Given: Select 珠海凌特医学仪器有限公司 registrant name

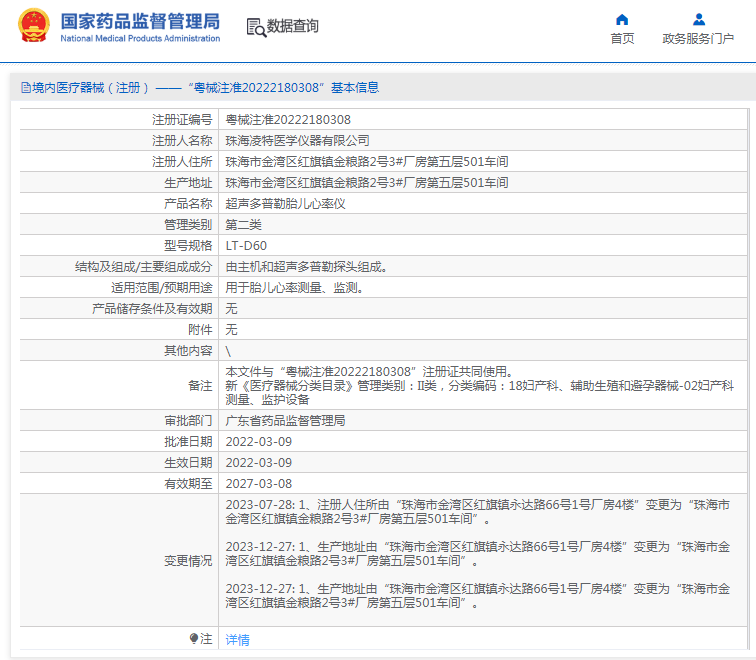Looking at the screenshot, I should (297, 141).
